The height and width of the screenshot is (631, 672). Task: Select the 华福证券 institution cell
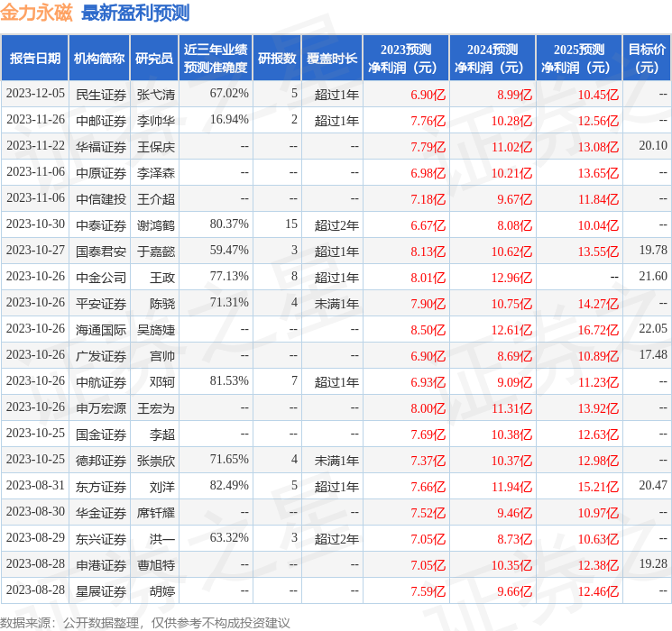click(101, 147)
